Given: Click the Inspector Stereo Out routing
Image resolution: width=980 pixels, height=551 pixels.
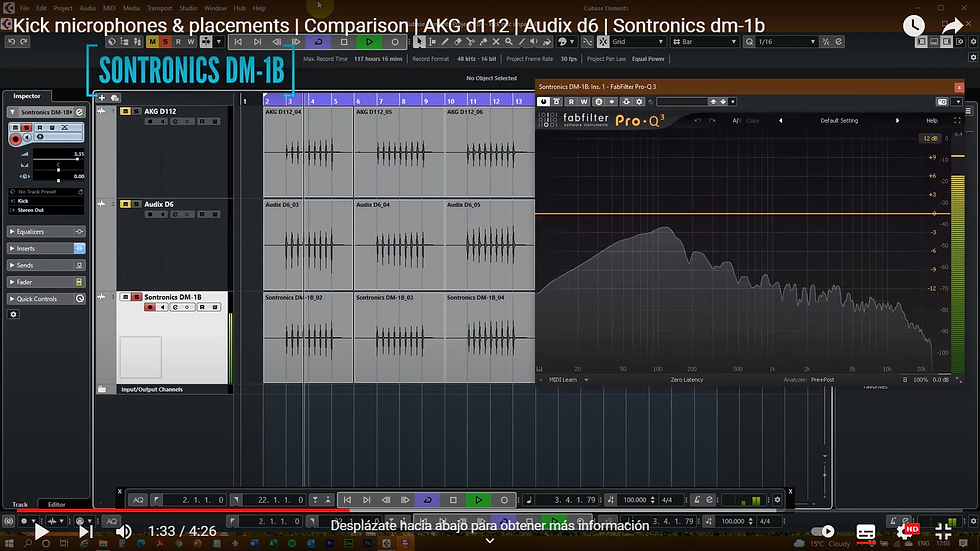Looking at the screenshot, I should tap(46, 211).
